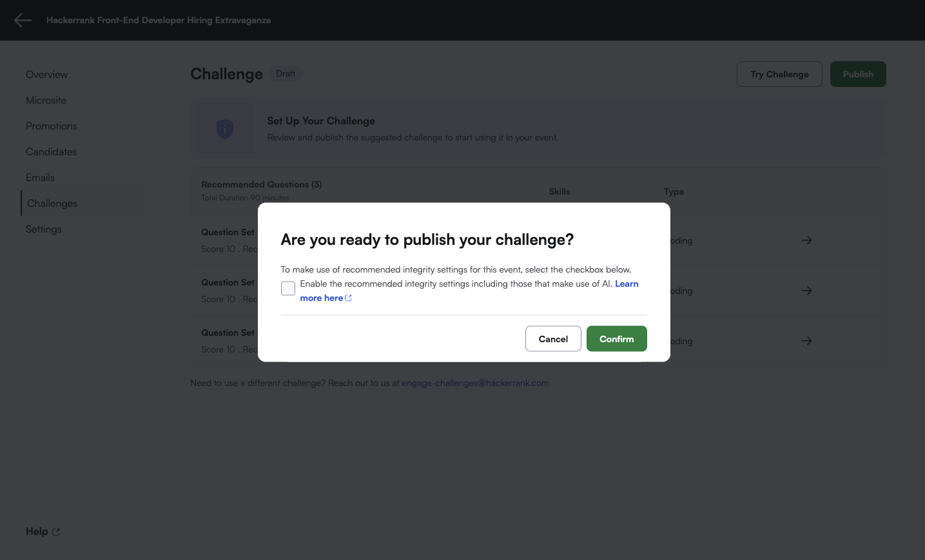
Task: Go to the Overview section
Action: tap(47, 75)
